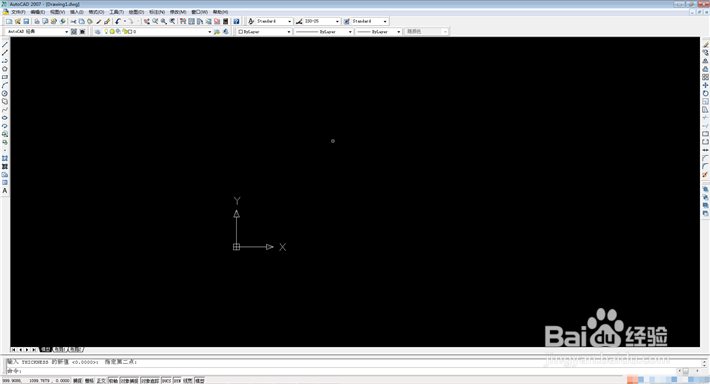Select the Line tool in draw toolbar
The height and width of the screenshot is (384, 710).
click(x=5, y=45)
